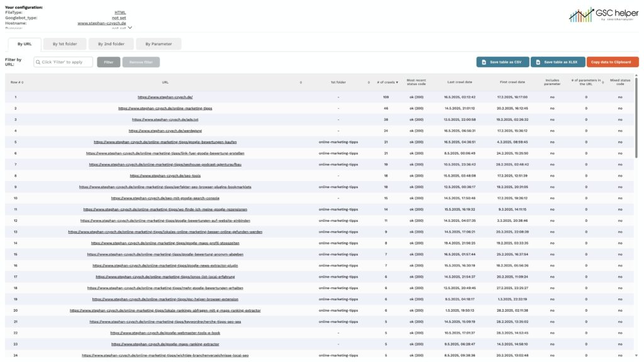
Task: Open the seo-mit-google-search-console URL link
Action: click(165, 198)
